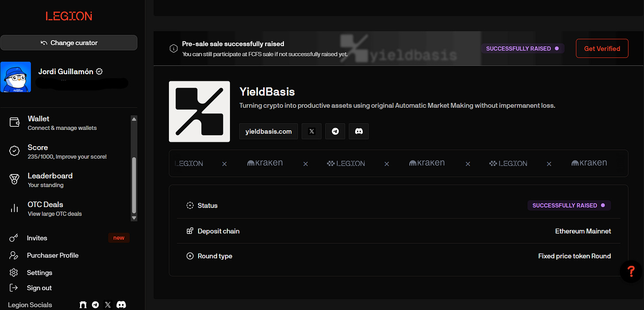Click the Sign out arrow icon
The width and height of the screenshot is (644, 310).
14,288
